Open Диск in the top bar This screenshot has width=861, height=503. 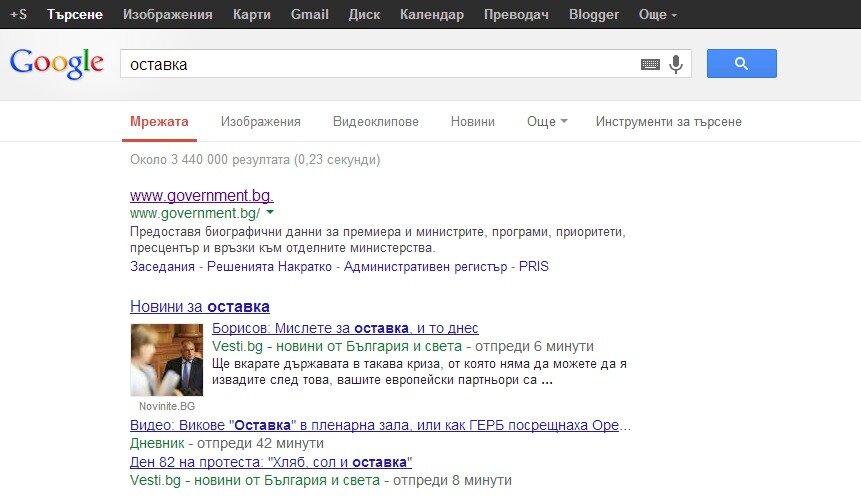pos(364,14)
